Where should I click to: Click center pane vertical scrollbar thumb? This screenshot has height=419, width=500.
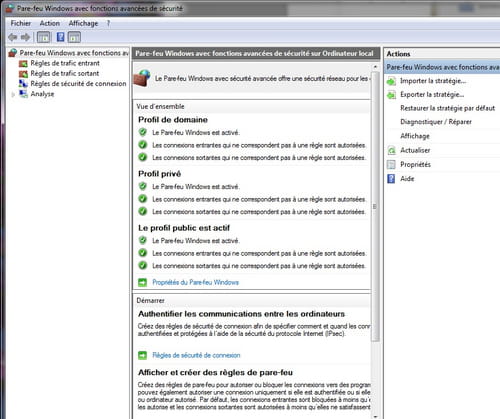point(375,206)
